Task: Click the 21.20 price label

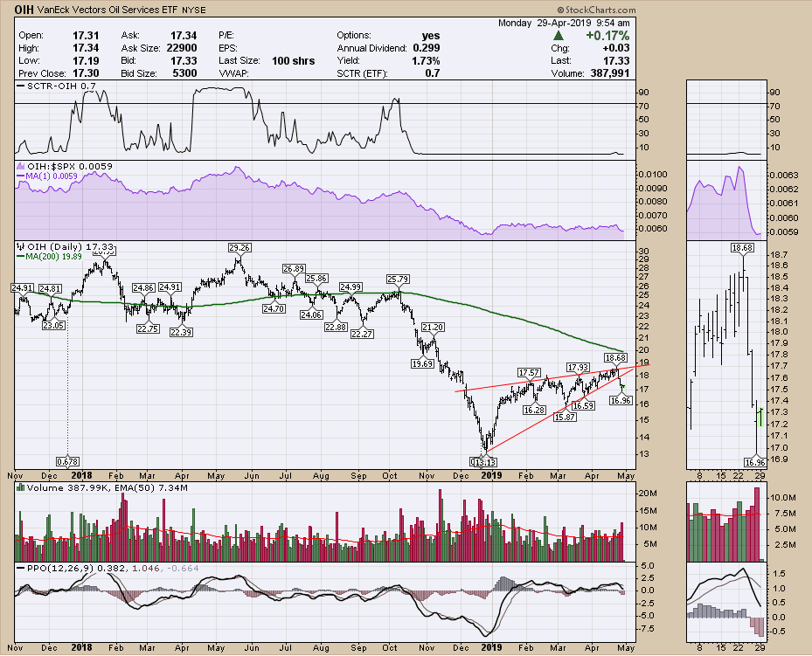Action: click(x=433, y=328)
